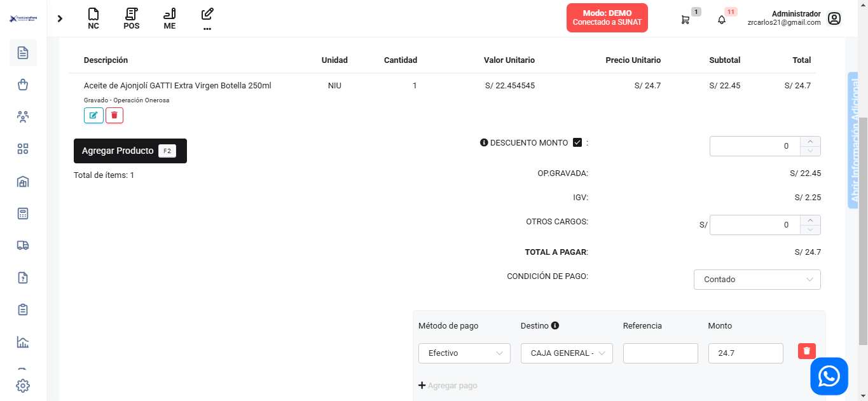
Task: Open the Destino CAJA GENERAL dropdown
Action: point(567,353)
